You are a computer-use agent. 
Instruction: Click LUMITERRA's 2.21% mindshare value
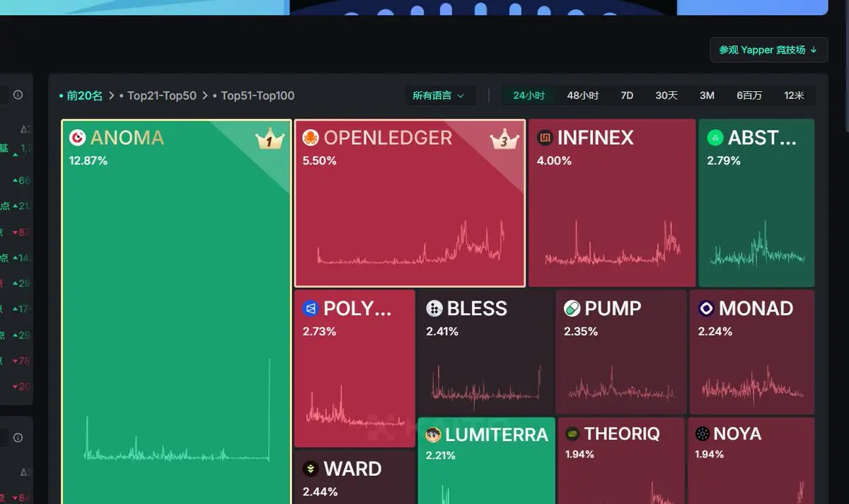coord(441,456)
